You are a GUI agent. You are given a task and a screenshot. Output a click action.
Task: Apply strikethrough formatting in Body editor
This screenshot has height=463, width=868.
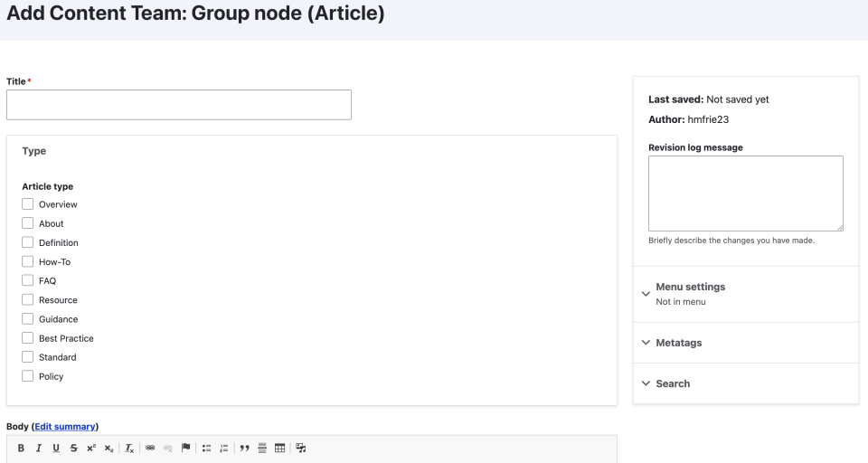pos(73,448)
